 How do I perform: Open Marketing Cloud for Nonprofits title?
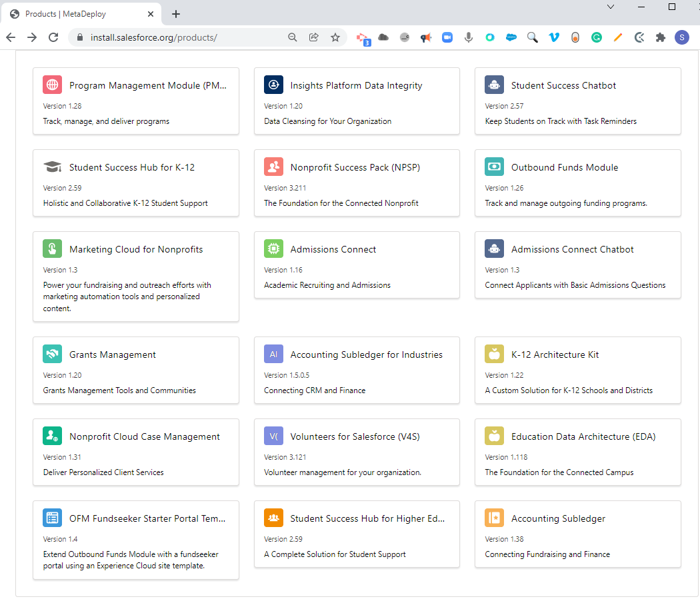click(136, 249)
